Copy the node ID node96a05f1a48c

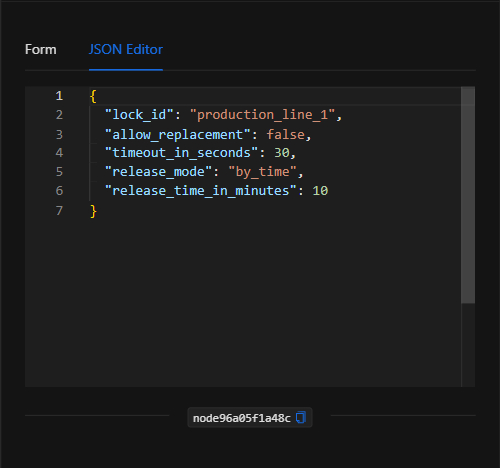tap(301, 417)
